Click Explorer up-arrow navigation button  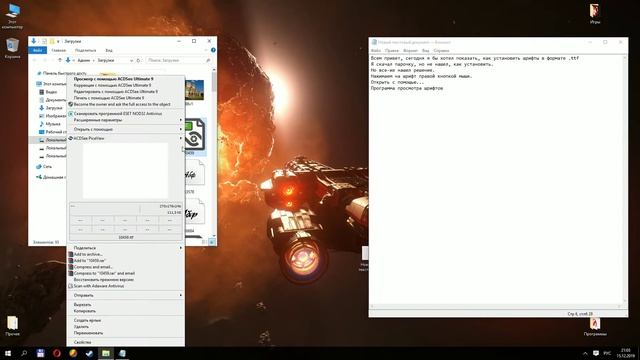pyautogui.click(x=60, y=60)
